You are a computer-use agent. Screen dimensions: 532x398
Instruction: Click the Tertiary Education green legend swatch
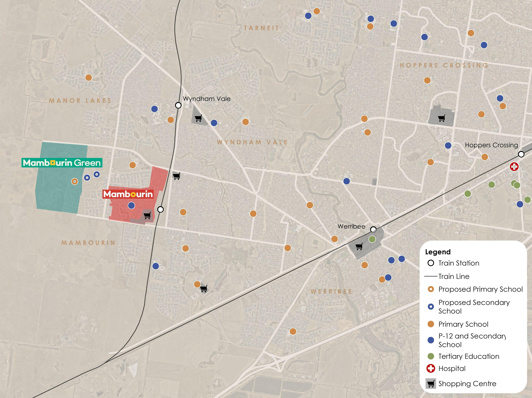pyautogui.click(x=431, y=356)
